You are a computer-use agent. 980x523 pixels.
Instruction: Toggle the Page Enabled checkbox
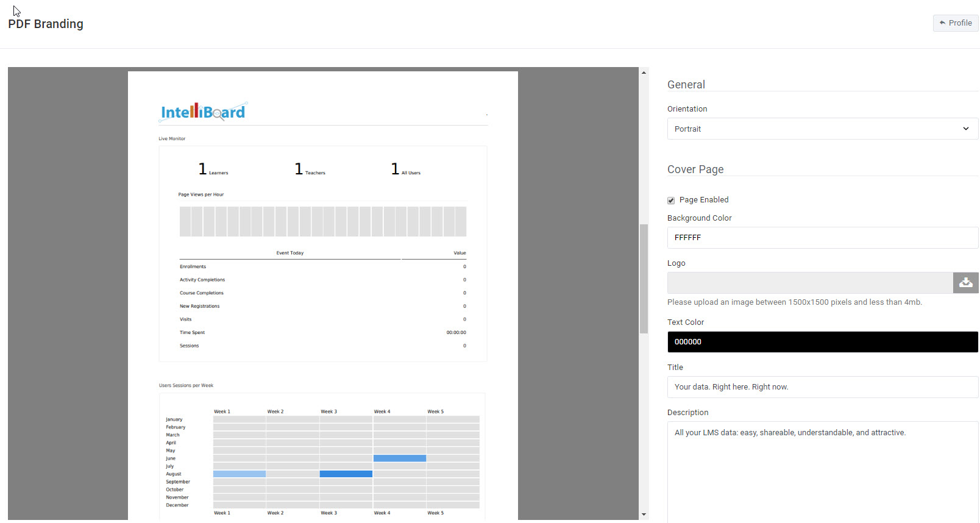click(x=671, y=201)
